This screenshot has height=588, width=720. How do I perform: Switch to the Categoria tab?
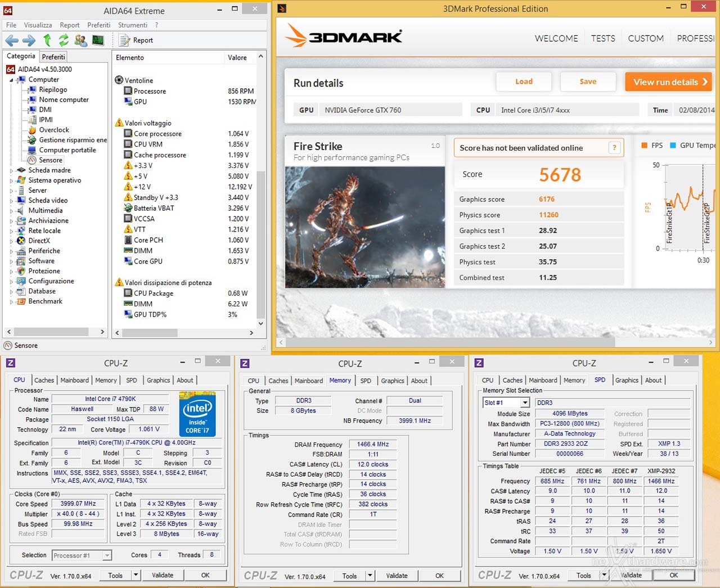tap(21, 56)
